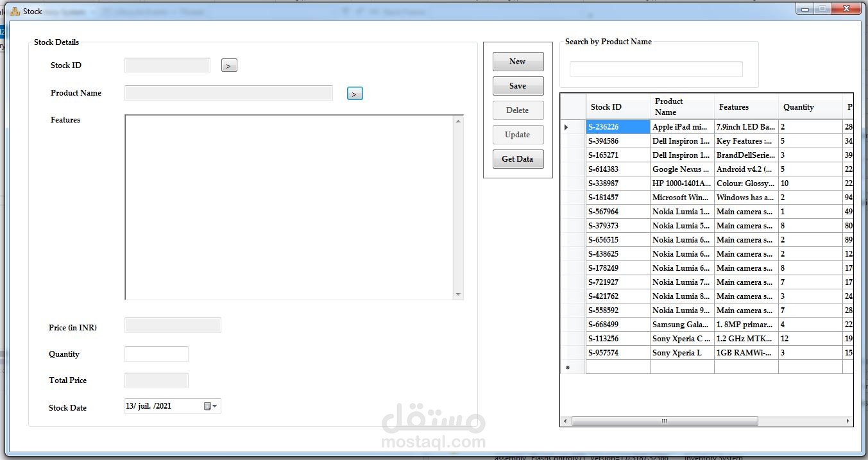Select cell S-438625
Screen dimensions: 868x460
[618, 254]
